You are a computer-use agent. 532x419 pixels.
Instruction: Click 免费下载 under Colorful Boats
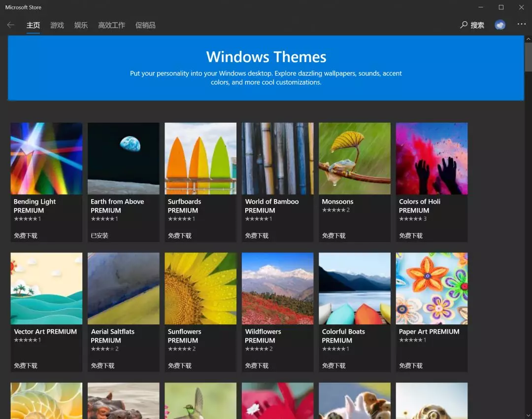coord(333,366)
